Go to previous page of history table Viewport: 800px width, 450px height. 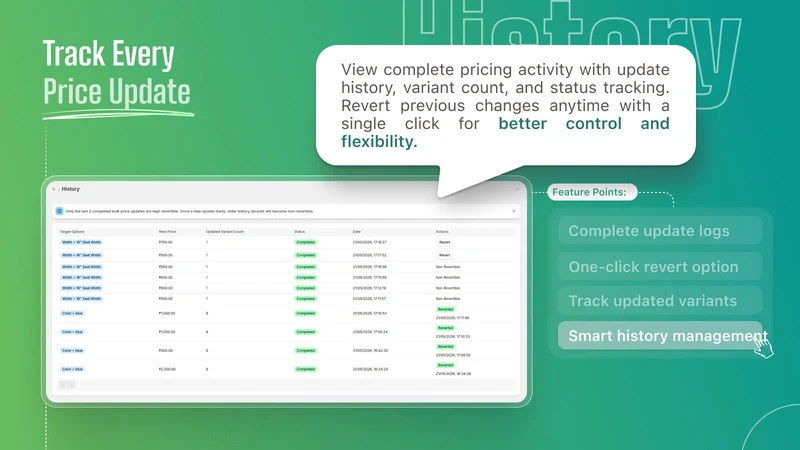tap(63, 385)
